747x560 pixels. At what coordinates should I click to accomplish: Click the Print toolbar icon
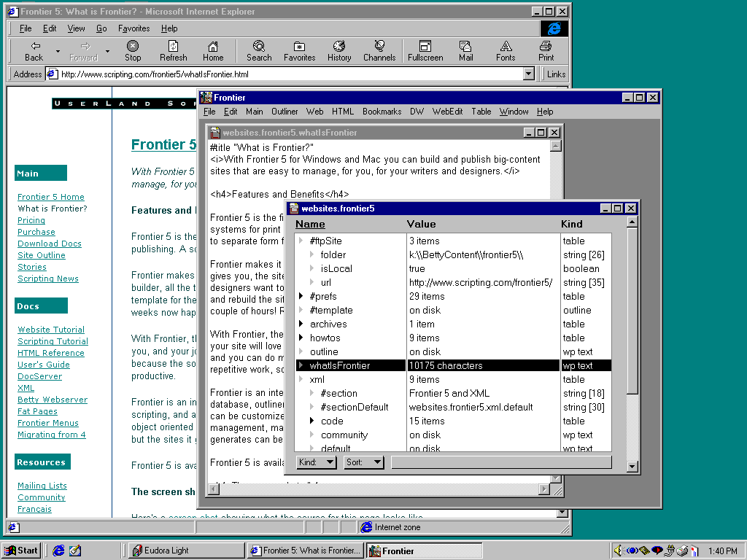click(x=546, y=47)
